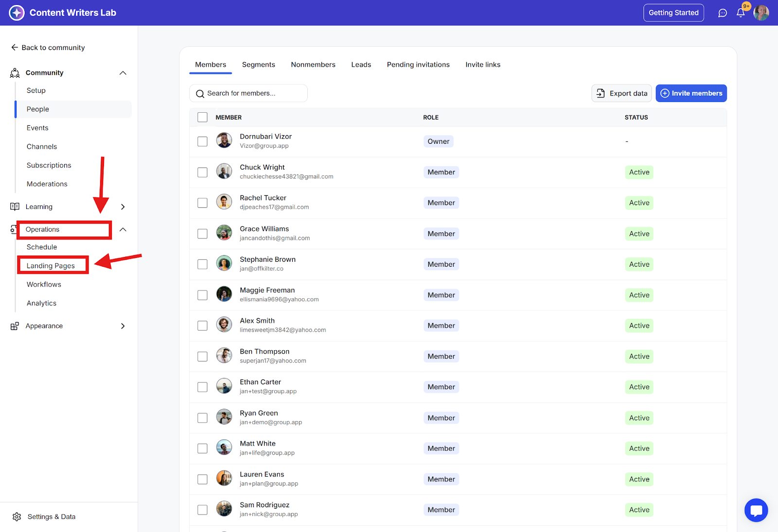778x532 pixels.
Task: Click the Invite members button
Action: click(x=691, y=93)
